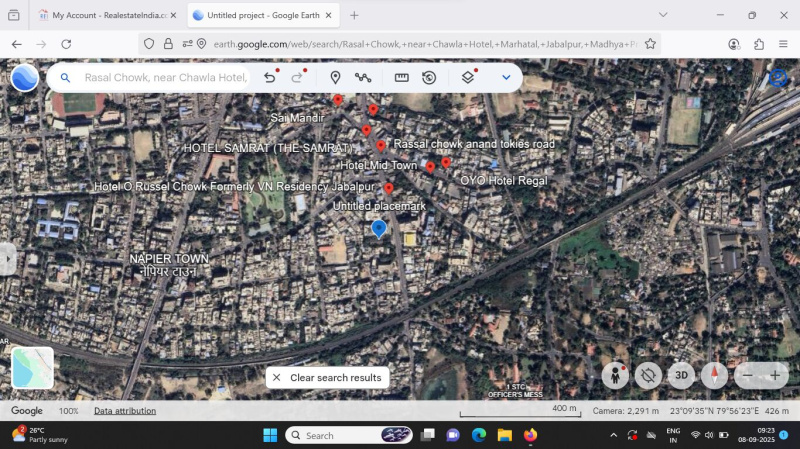The height and width of the screenshot is (449, 800).
Task: Open the Firefox application hamburger menu
Action: tap(783, 44)
